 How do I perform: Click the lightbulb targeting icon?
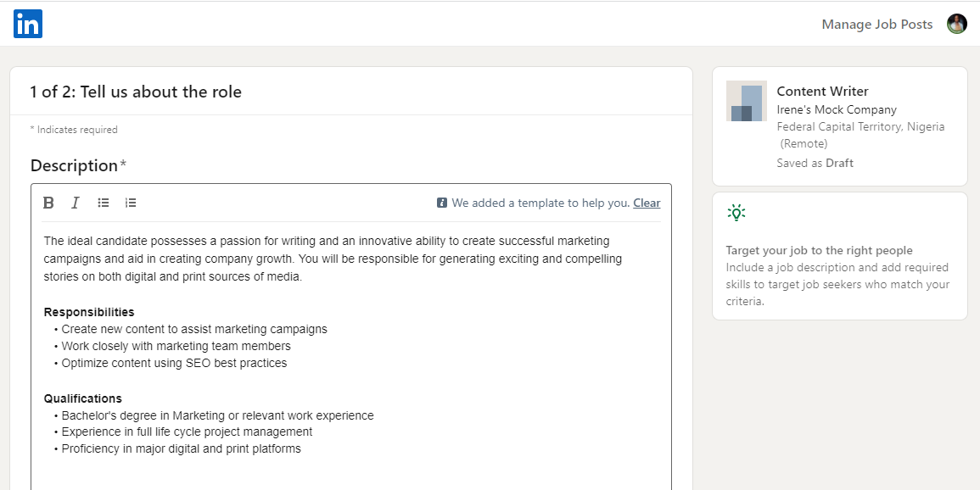pos(736,212)
